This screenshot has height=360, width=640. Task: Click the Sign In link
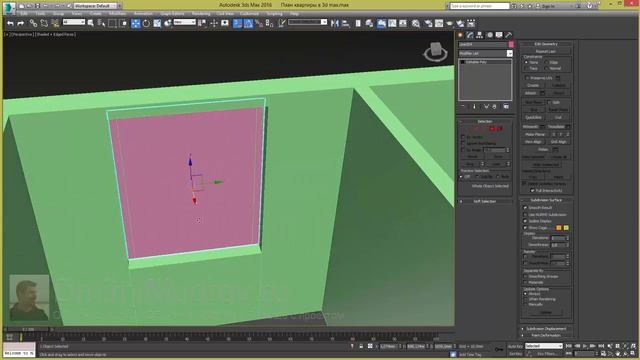(x=548, y=6)
